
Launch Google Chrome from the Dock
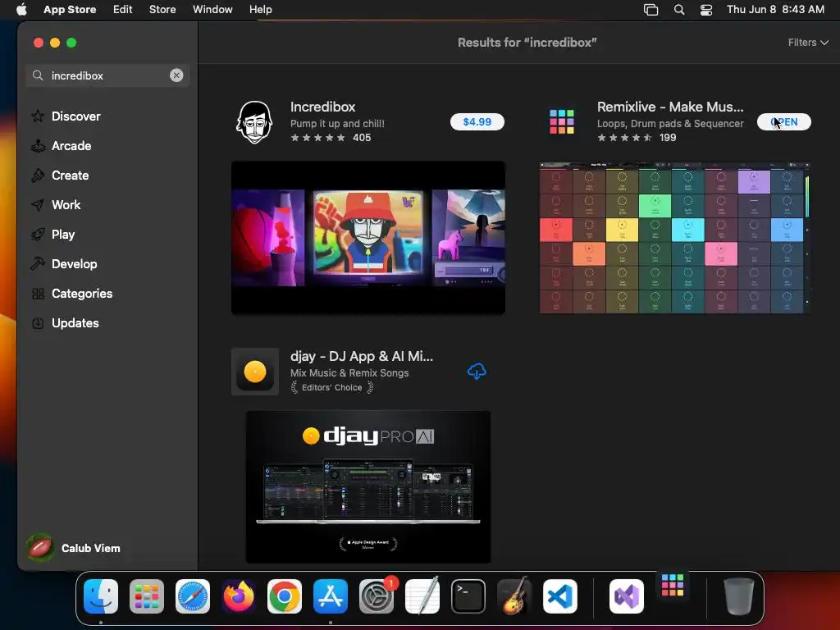click(x=285, y=596)
